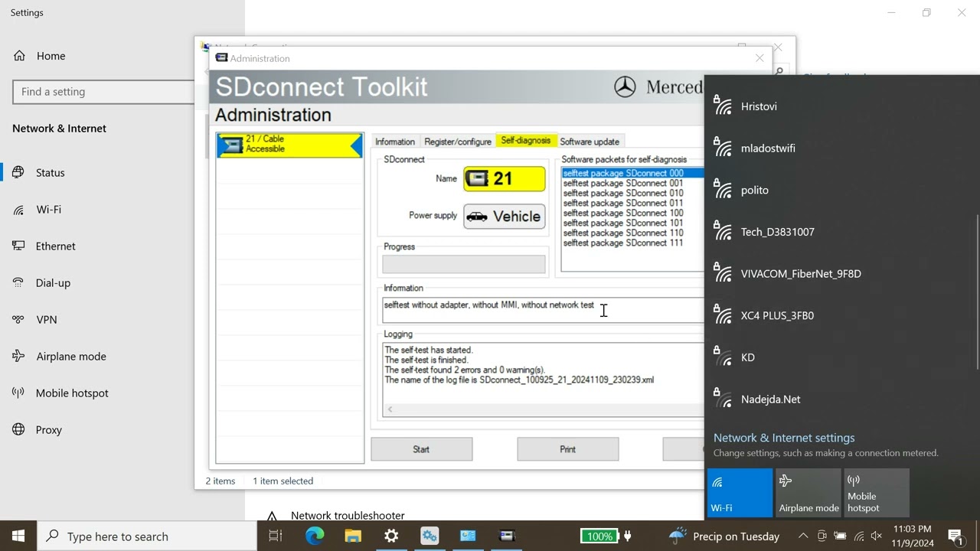This screenshot has width=980, height=551.
Task: Open the Dial-up settings page
Action: click(53, 283)
